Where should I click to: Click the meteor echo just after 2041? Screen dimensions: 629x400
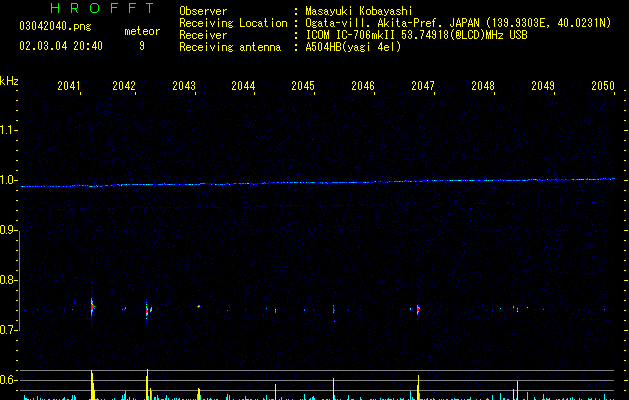(92, 307)
